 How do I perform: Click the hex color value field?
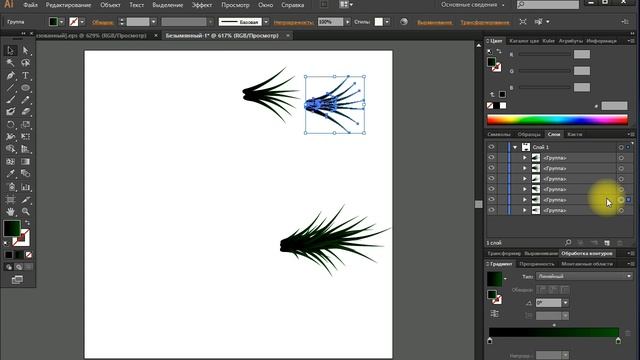point(614,106)
